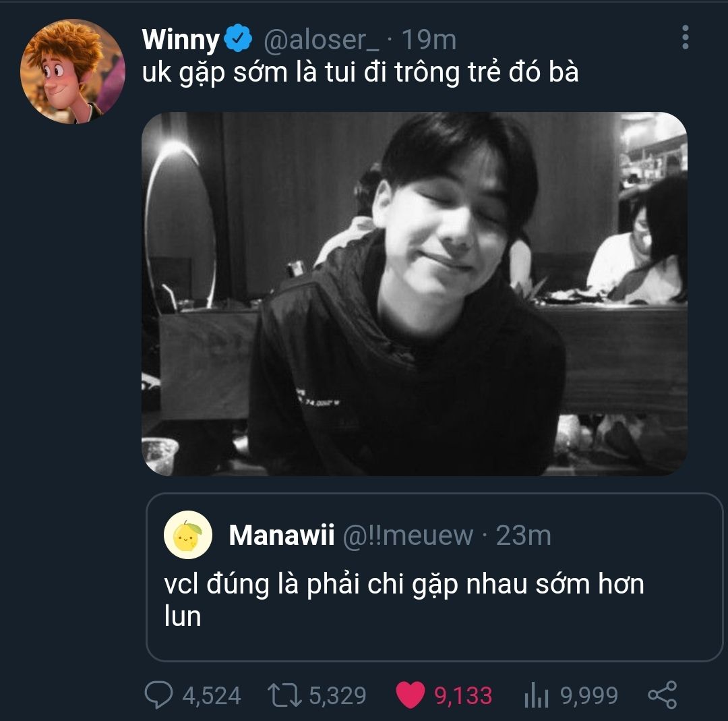This screenshot has height=721, width=728.
Task: Click the 5,329 retweets count
Action: [338, 695]
